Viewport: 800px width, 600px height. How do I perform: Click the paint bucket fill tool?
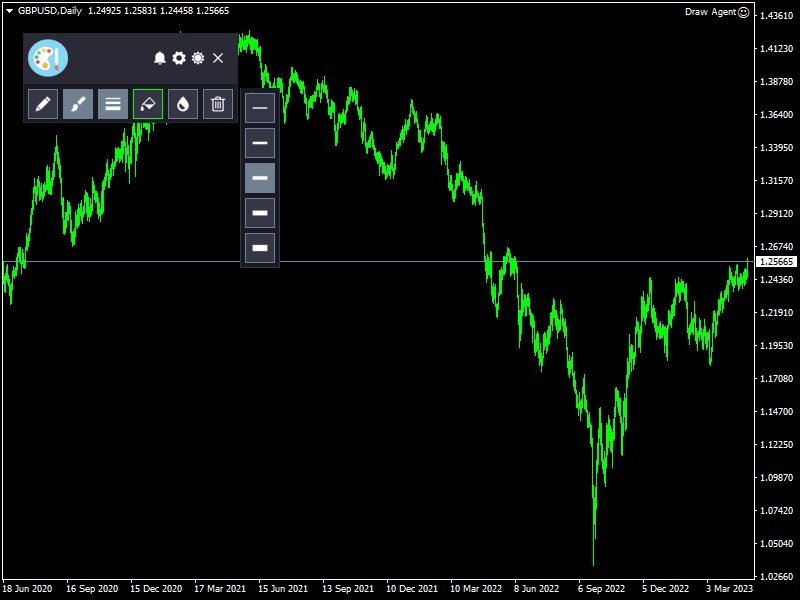coord(148,104)
